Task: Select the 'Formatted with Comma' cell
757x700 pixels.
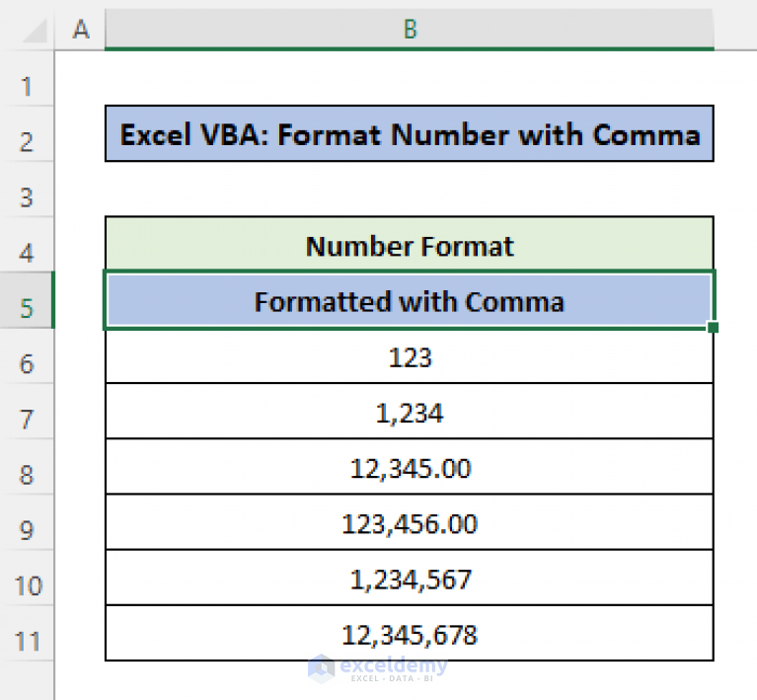Action: 410,300
